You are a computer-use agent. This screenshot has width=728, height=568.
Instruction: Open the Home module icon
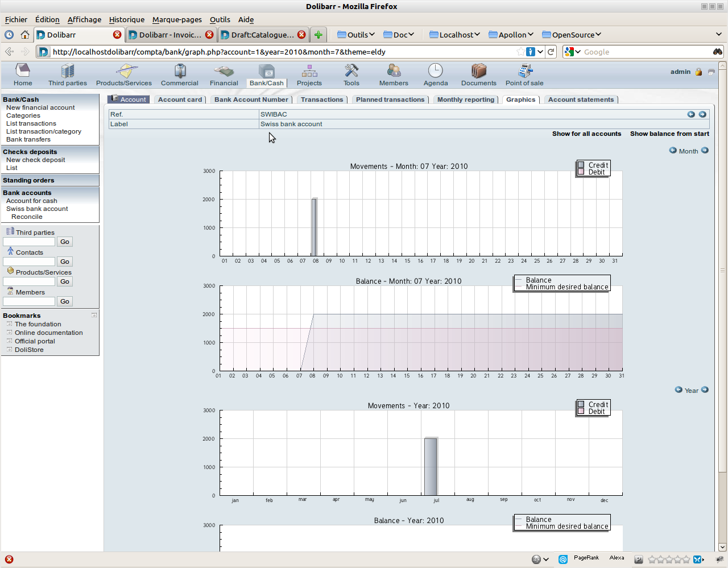tap(23, 71)
